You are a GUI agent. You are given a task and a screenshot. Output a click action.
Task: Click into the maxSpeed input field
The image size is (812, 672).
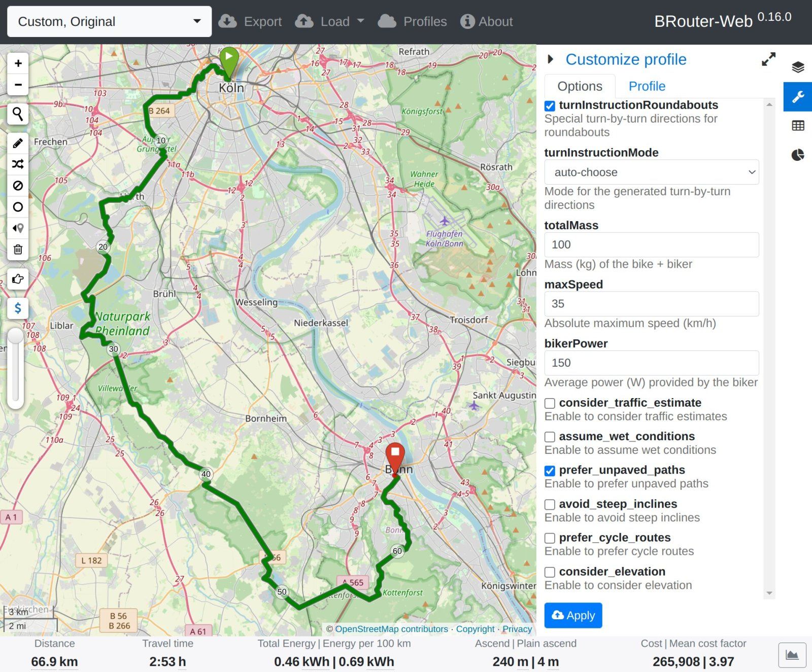point(651,304)
